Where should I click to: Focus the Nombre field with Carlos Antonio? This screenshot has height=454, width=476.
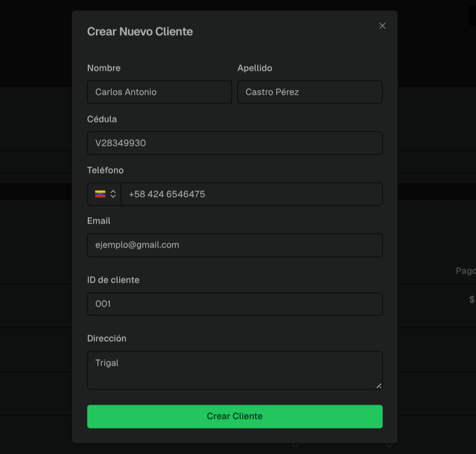click(159, 92)
